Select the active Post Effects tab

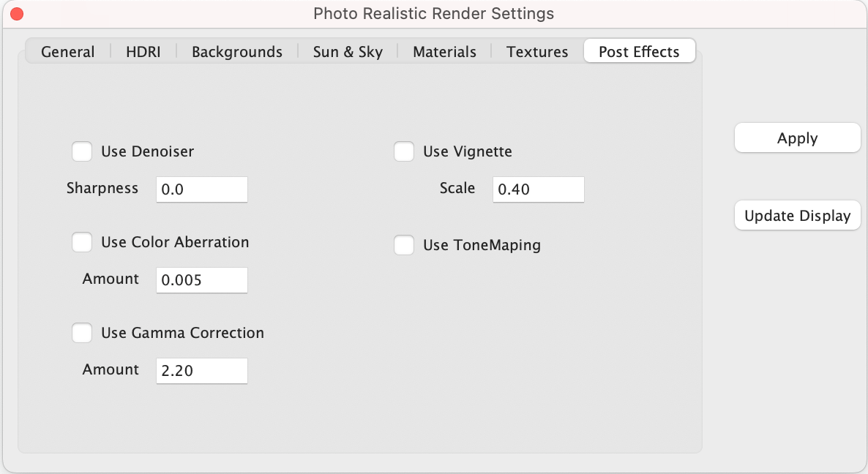pos(639,50)
